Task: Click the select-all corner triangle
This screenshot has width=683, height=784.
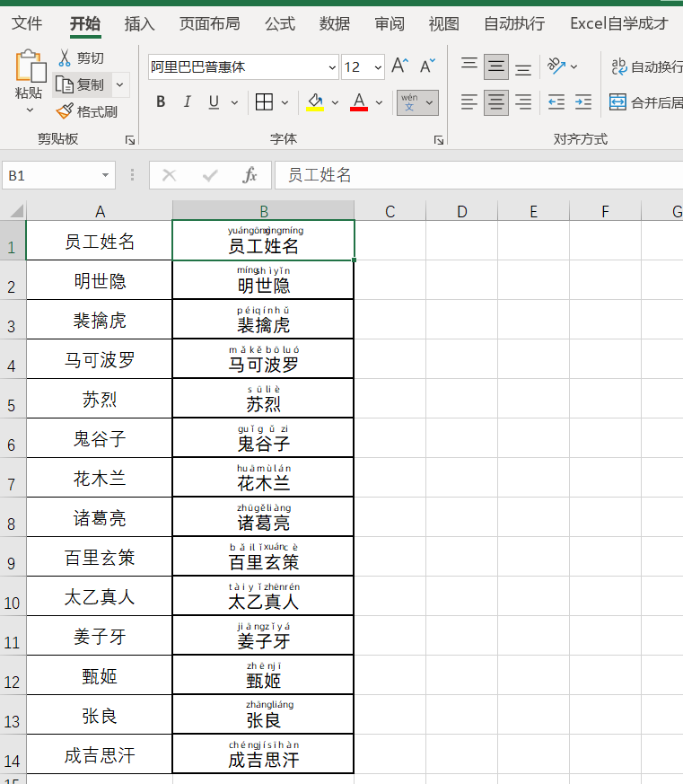Action: pyautogui.click(x=16, y=210)
